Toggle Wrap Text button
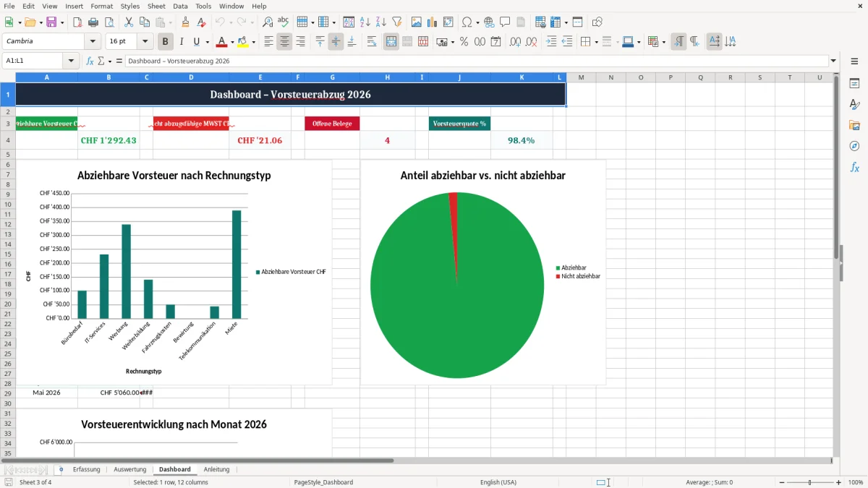Screen dimensions: 868x488 point(372,42)
